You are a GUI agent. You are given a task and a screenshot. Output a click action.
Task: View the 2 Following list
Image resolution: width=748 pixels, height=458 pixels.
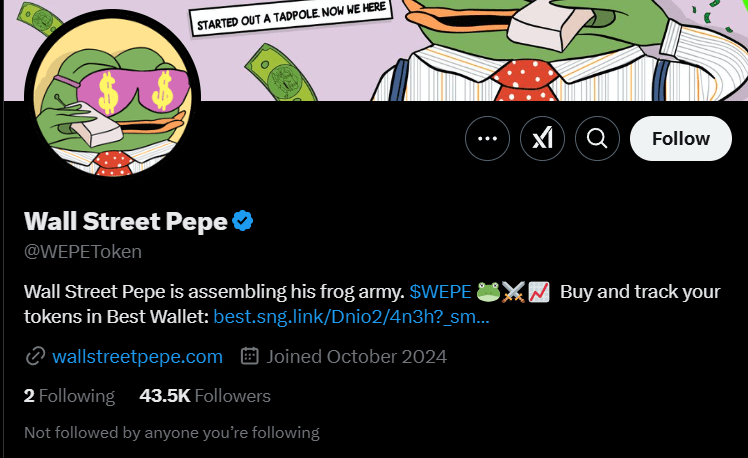69,396
